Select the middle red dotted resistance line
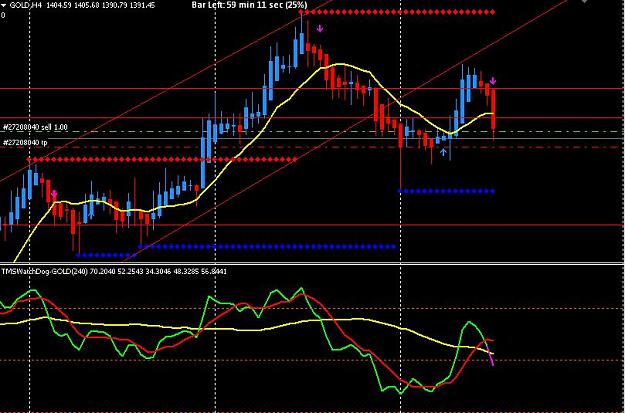The image size is (625, 413). [162, 160]
